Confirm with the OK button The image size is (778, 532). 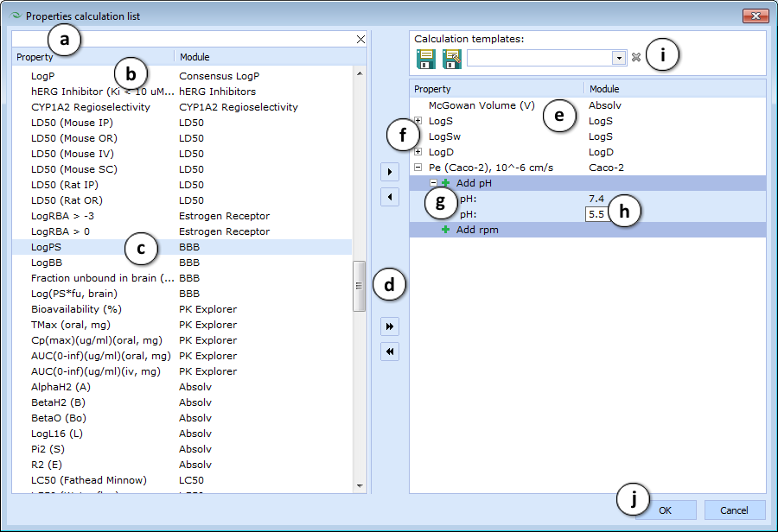(666, 510)
